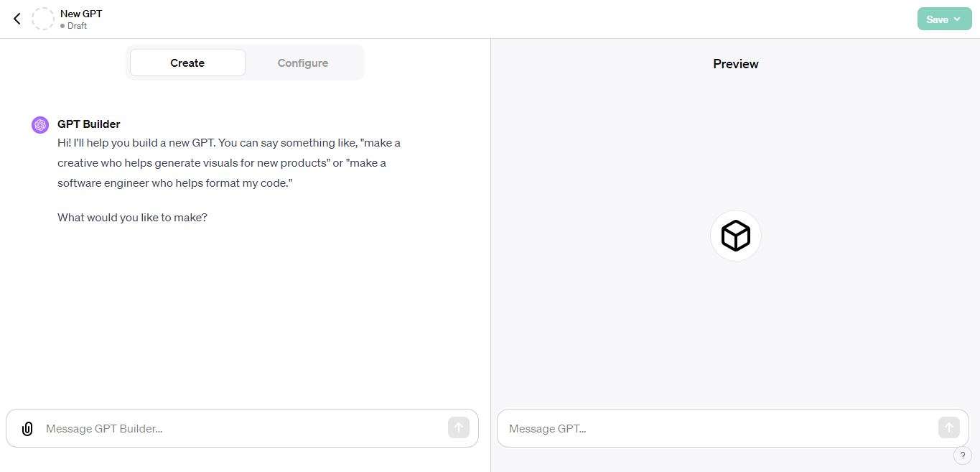Viewport: 980px width, 472px height.
Task: Click the GPT Builder name label
Action: pos(88,124)
